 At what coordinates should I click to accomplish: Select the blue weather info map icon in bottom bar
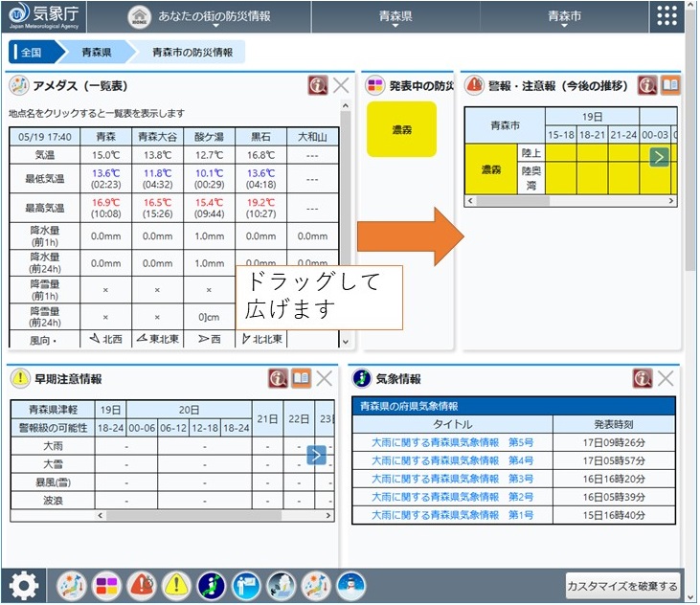pyautogui.click(x=212, y=585)
